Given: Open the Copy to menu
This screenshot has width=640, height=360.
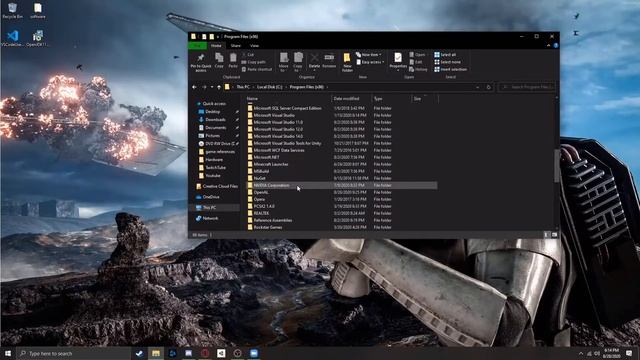Looking at the screenshot, I should (298, 62).
